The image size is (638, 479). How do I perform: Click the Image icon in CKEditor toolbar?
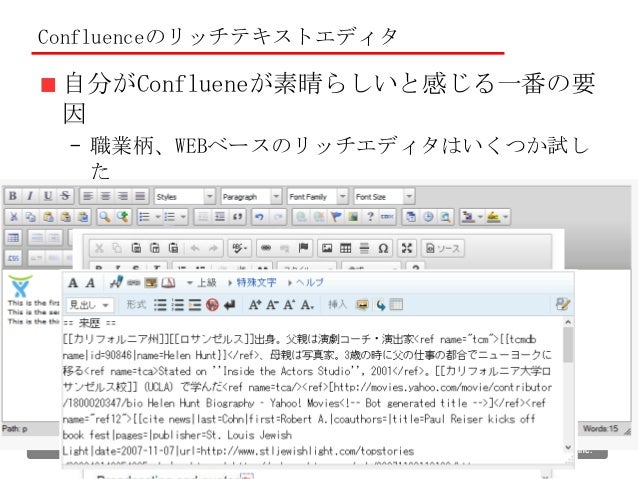coord(327,248)
